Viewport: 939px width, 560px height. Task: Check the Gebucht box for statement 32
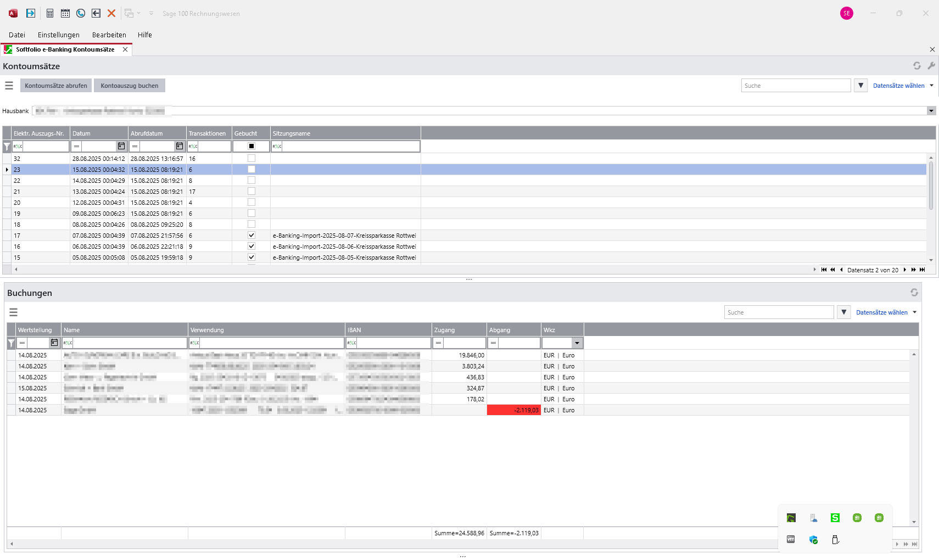[x=251, y=159]
